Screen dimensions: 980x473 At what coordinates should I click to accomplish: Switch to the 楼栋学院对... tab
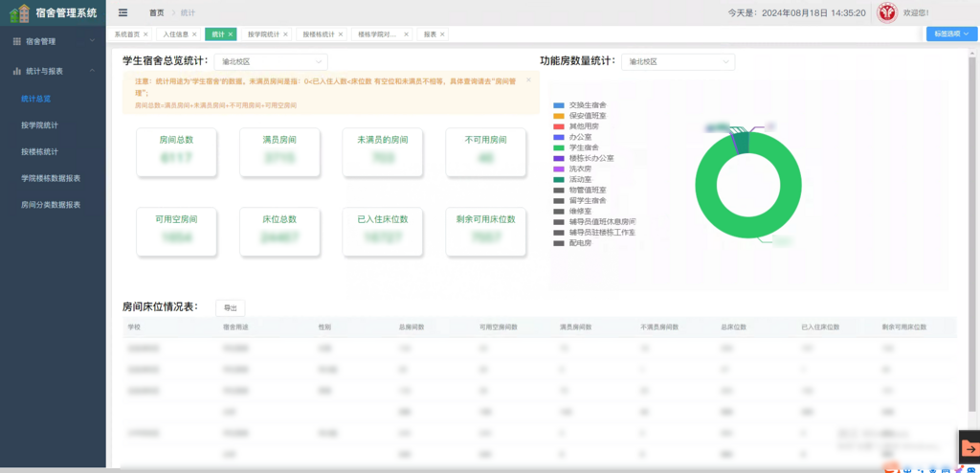click(382, 34)
